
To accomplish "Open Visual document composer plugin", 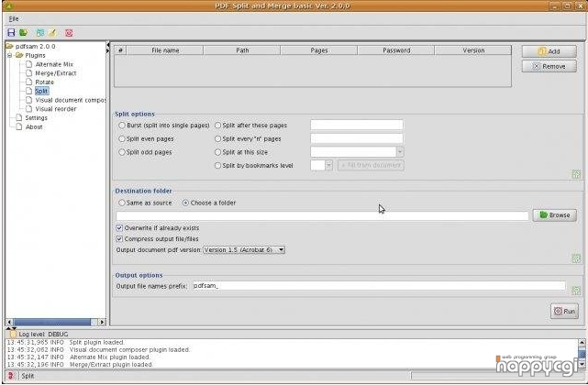I will point(71,100).
